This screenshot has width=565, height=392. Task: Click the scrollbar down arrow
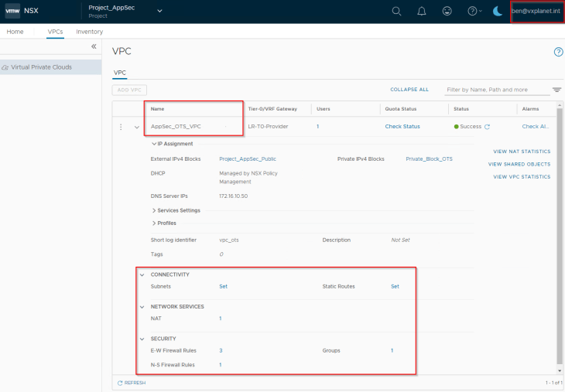(x=560, y=371)
